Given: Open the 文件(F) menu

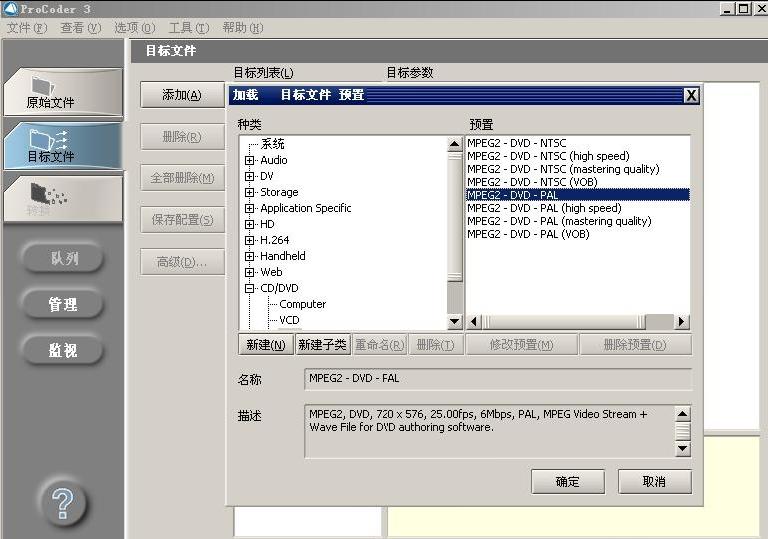Looking at the screenshot, I should (27, 28).
